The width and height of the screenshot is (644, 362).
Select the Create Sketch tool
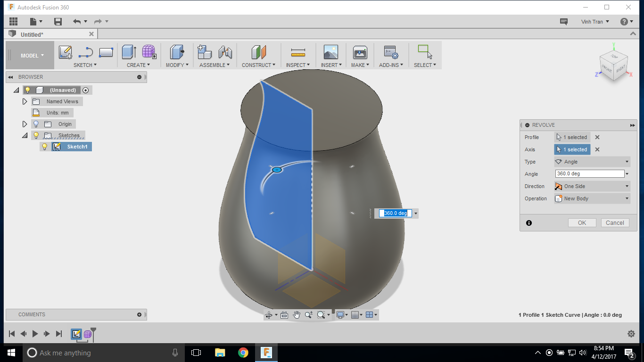click(x=65, y=52)
